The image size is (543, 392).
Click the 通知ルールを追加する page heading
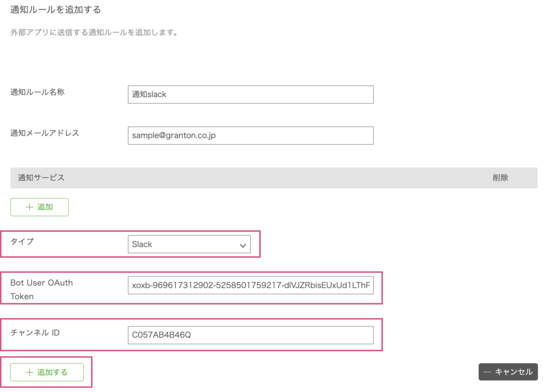[x=56, y=10]
